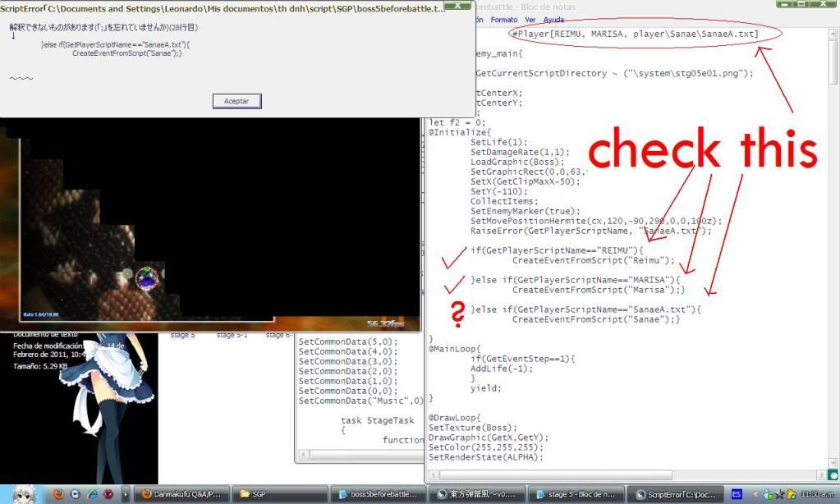The image size is (840, 504).
Task: Expand the quick launch overflow arrow
Action: pos(126,494)
